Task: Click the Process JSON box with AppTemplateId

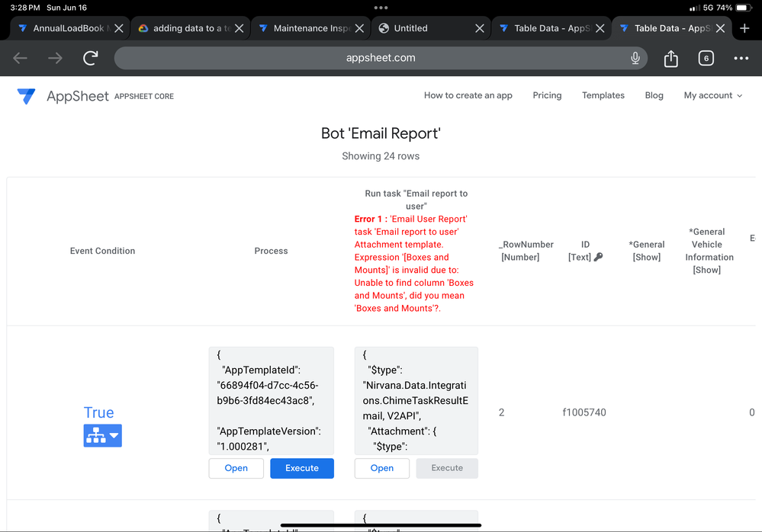Action: tap(272, 400)
